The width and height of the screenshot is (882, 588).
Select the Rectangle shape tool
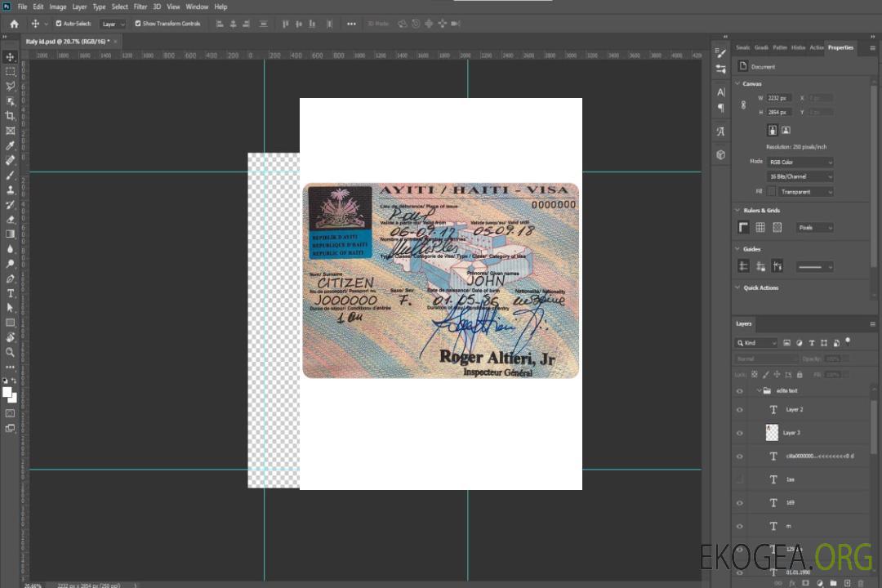click(x=10, y=323)
